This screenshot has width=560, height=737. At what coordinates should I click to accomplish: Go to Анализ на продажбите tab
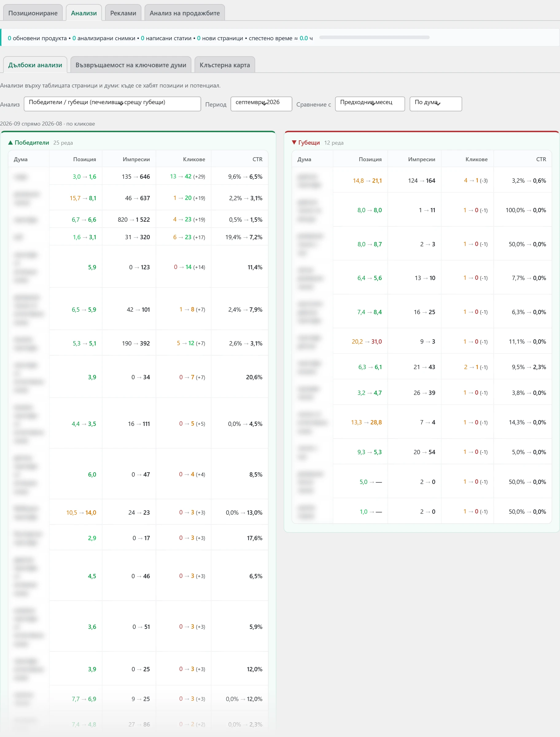pyautogui.click(x=185, y=13)
